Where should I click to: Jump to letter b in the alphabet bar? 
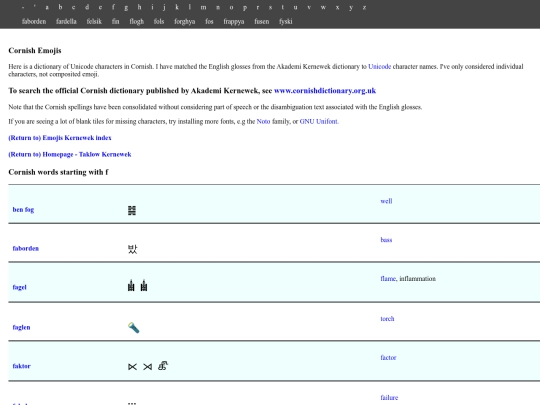click(60, 7)
